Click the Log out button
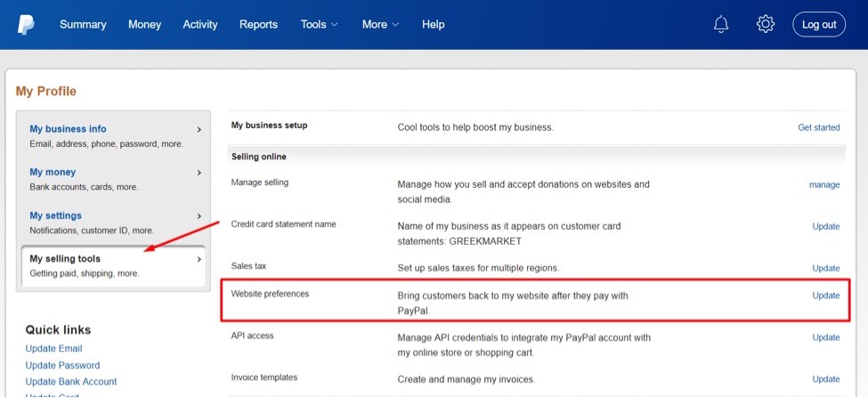The height and width of the screenshot is (398, 868). pos(819,24)
